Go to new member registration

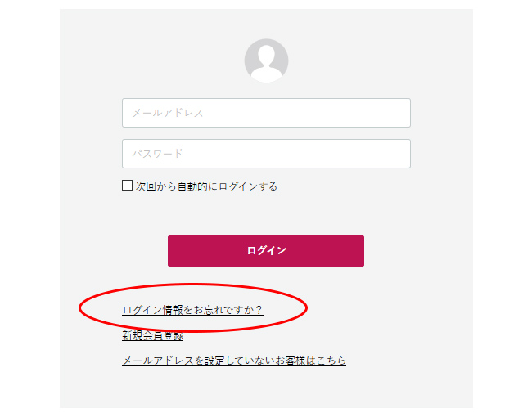pos(153,335)
